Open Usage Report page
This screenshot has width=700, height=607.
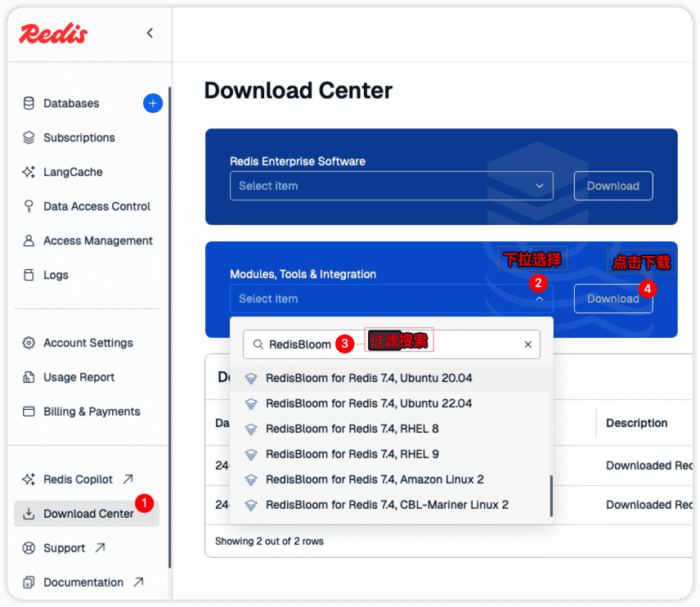[79, 377]
